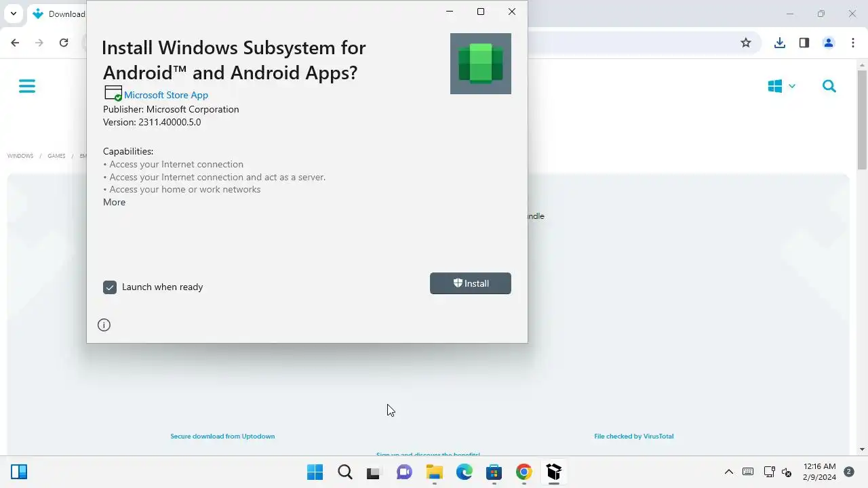Image resolution: width=868 pixels, height=488 pixels.
Task: Open Chrome three-dot menu
Action: (x=853, y=43)
